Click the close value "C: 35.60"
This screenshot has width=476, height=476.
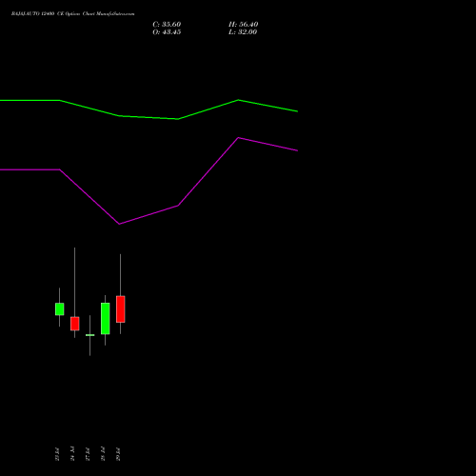point(167,25)
